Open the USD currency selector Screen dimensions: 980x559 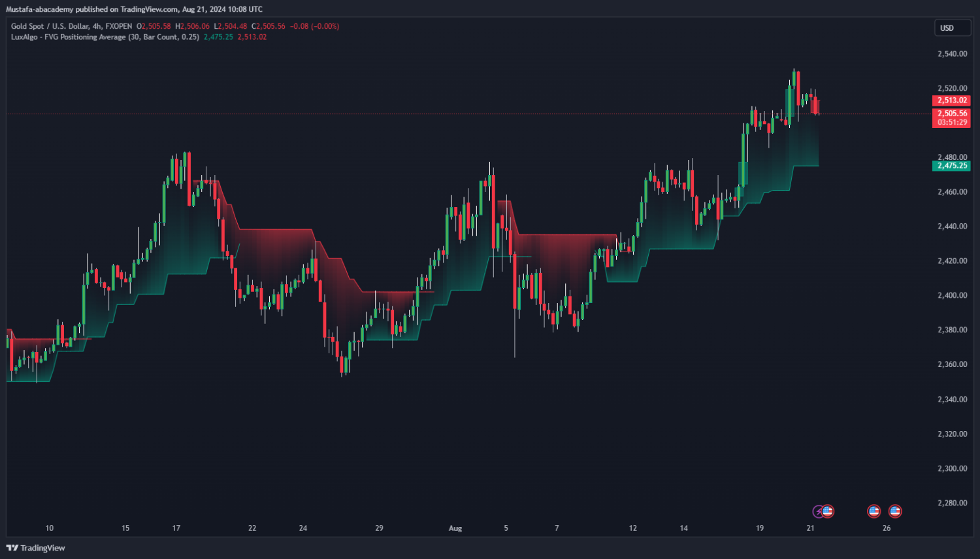tap(952, 28)
